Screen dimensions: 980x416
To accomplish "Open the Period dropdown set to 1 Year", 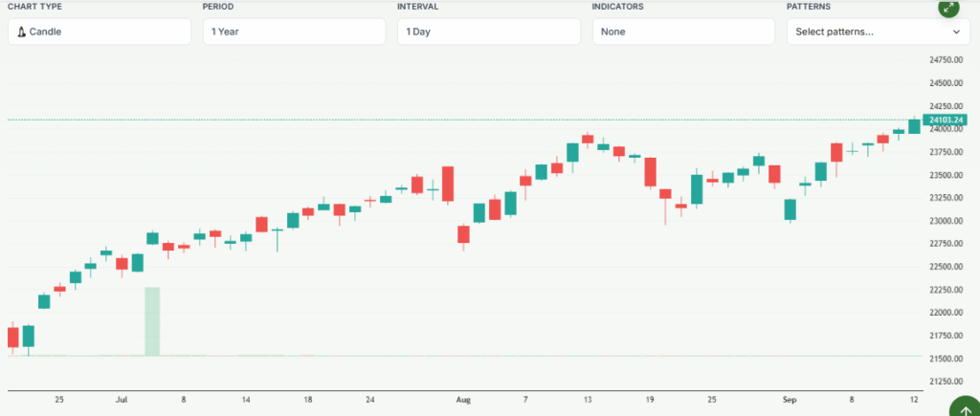I will click(294, 32).
